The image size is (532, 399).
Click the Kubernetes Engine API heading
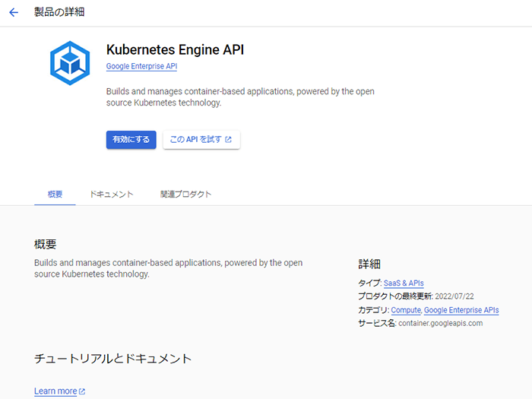175,49
